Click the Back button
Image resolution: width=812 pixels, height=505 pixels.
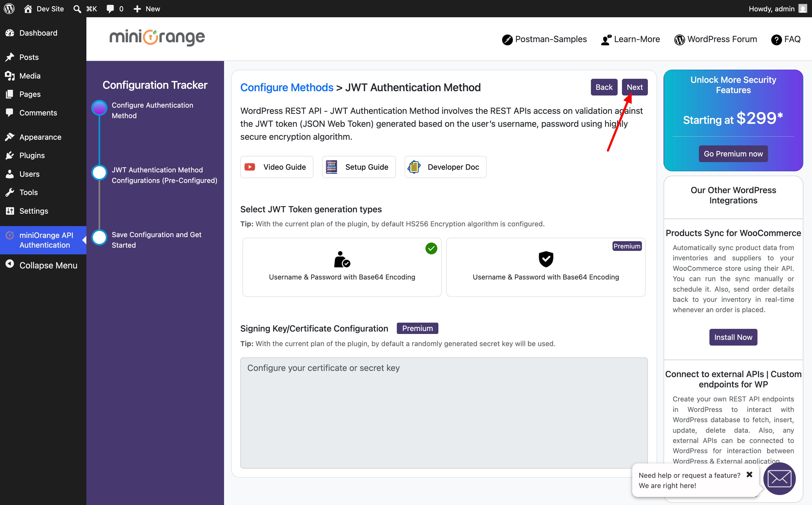[604, 87]
